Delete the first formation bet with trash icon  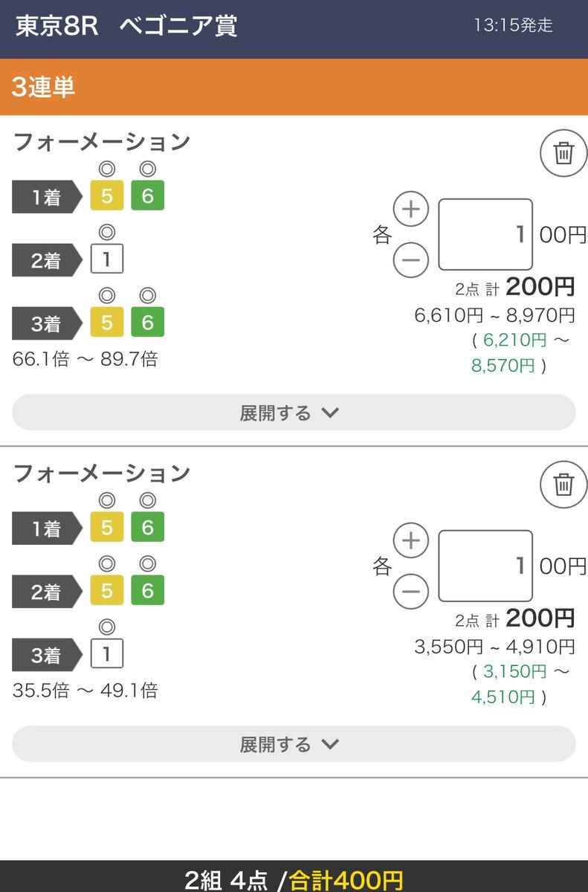coord(563,153)
